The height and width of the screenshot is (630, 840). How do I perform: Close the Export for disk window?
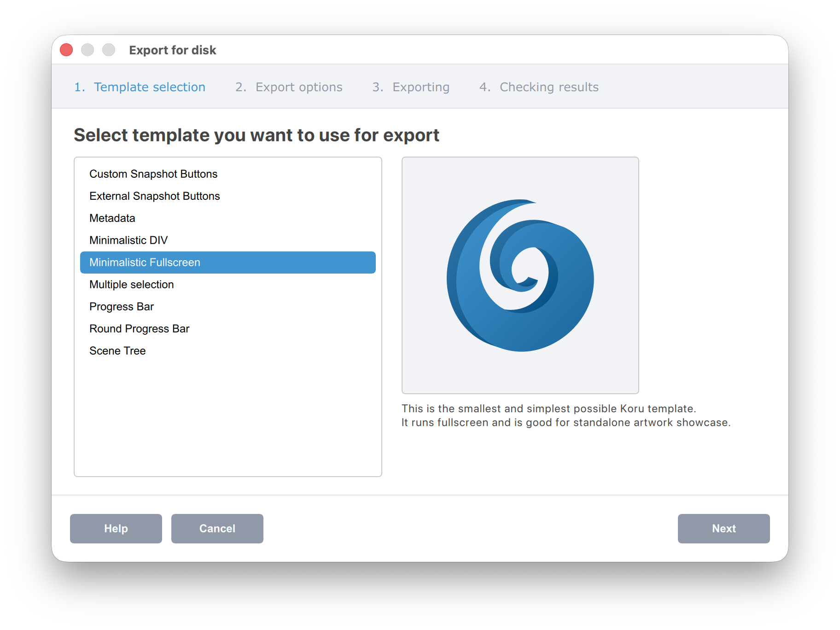coord(66,50)
